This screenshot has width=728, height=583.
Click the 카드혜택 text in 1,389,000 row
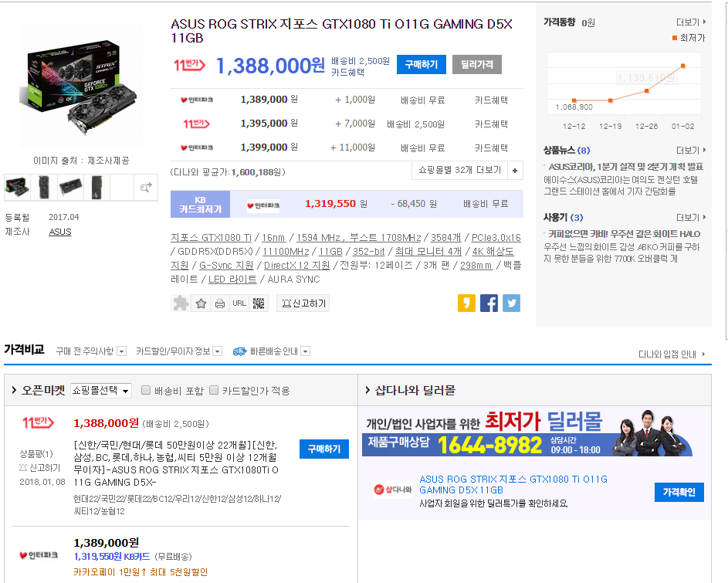pos(491,100)
